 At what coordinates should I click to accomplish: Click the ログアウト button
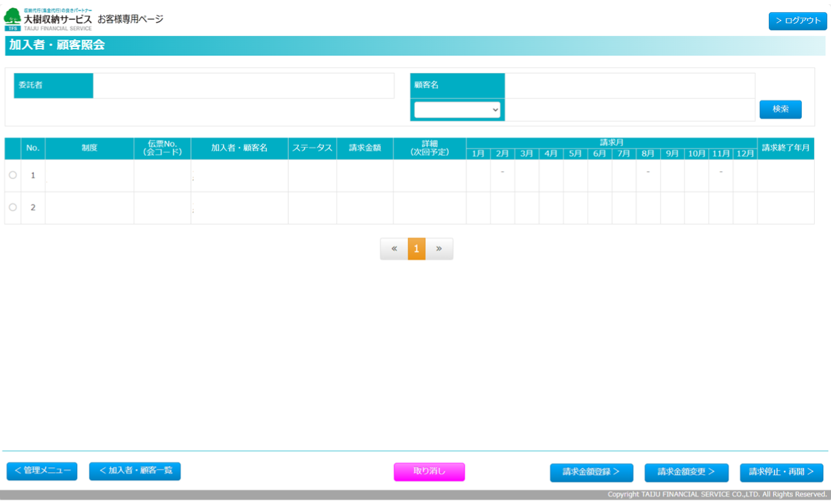pyautogui.click(x=798, y=21)
